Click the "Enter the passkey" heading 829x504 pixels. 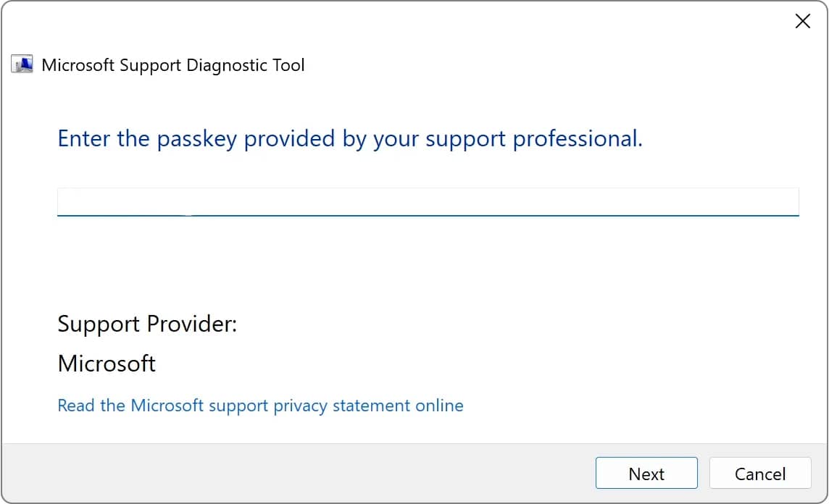pos(349,138)
